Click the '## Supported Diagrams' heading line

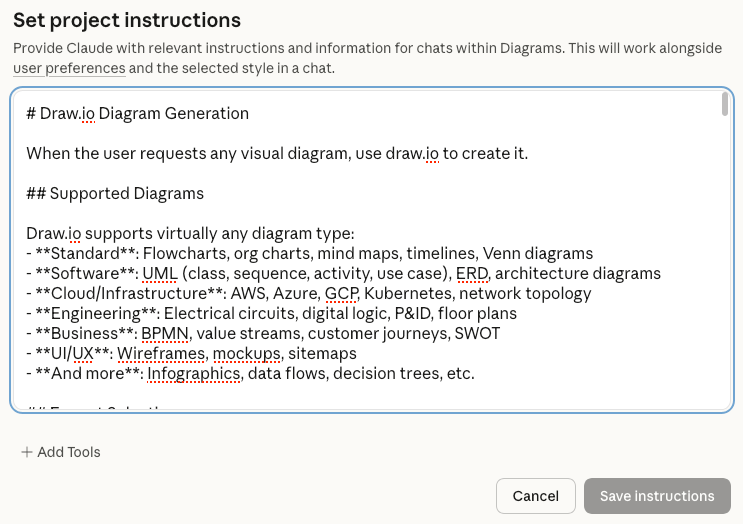(115, 193)
